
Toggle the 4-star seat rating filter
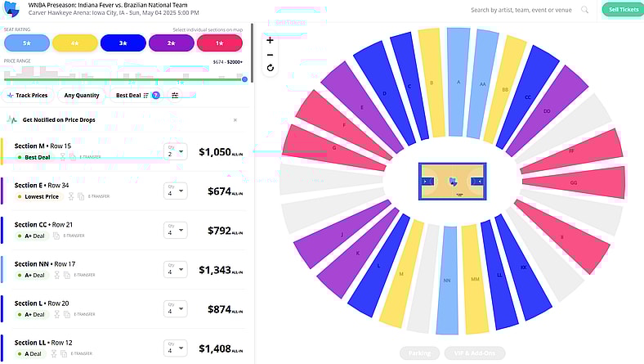(x=75, y=43)
